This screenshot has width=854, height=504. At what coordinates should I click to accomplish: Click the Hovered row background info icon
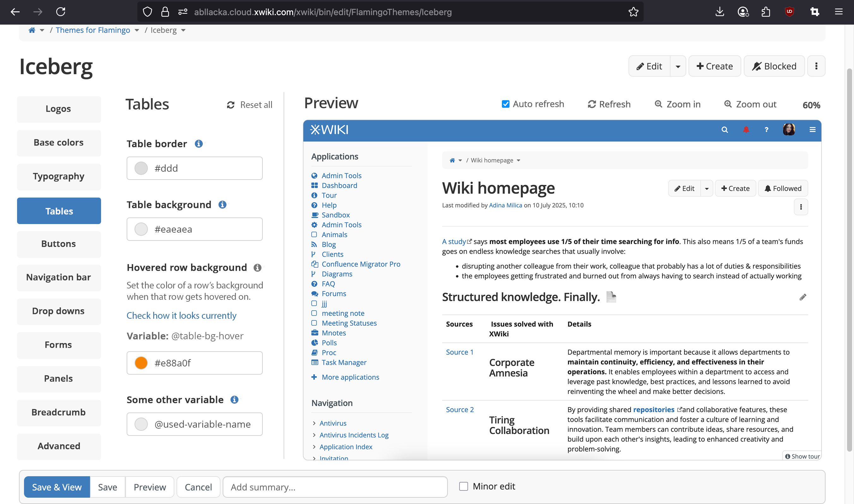258,268
